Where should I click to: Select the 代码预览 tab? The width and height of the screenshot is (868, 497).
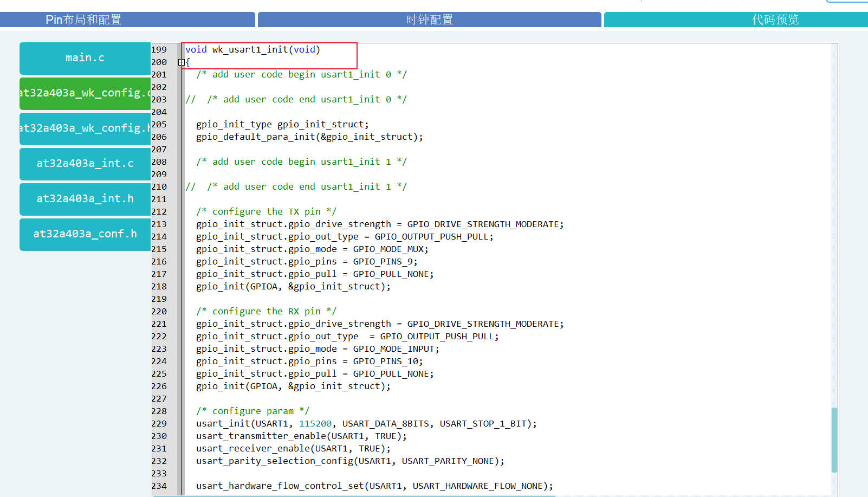[x=736, y=20]
